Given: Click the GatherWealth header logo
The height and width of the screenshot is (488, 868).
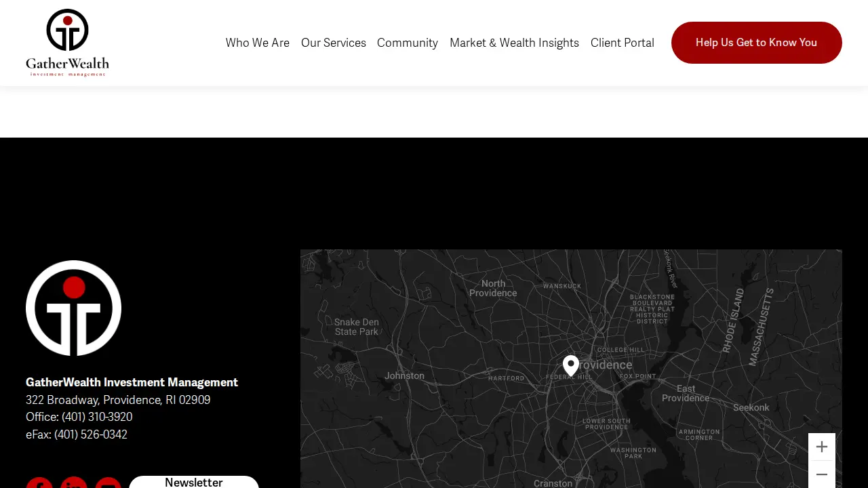Looking at the screenshot, I should point(67,43).
